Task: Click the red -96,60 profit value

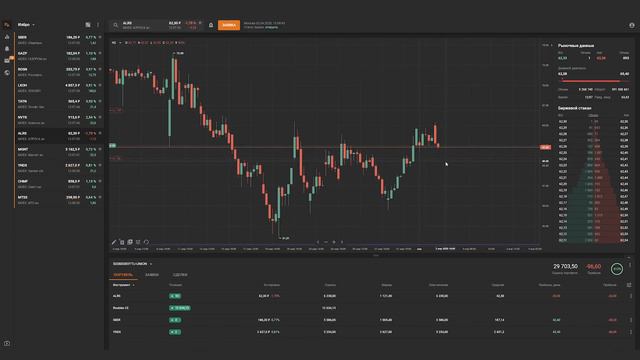Action: click(593, 266)
